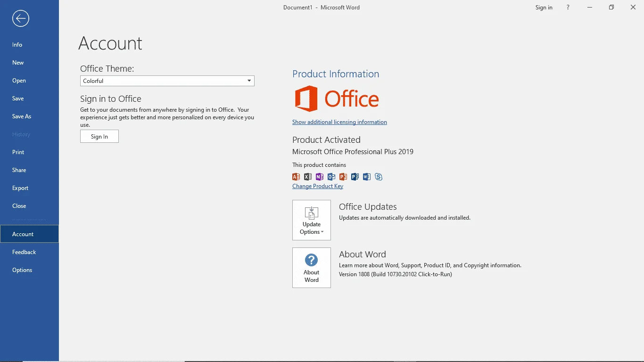Image resolution: width=644 pixels, height=362 pixels.
Task: Click the About Word button
Action: point(312,268)
